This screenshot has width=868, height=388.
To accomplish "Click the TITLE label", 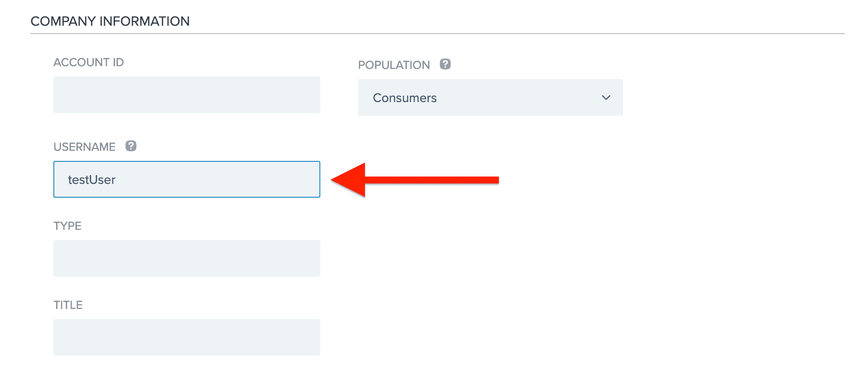I will click(68, 305).
